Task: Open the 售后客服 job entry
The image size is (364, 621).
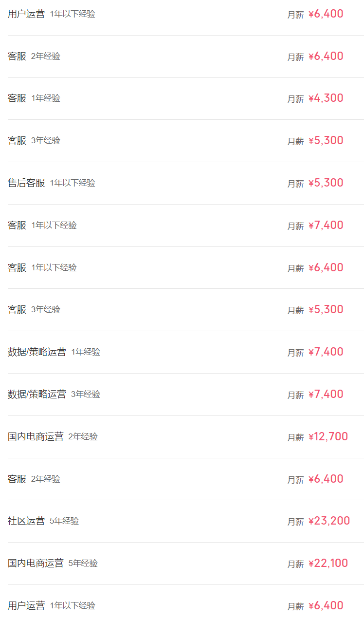Action: tap(26, 183)
